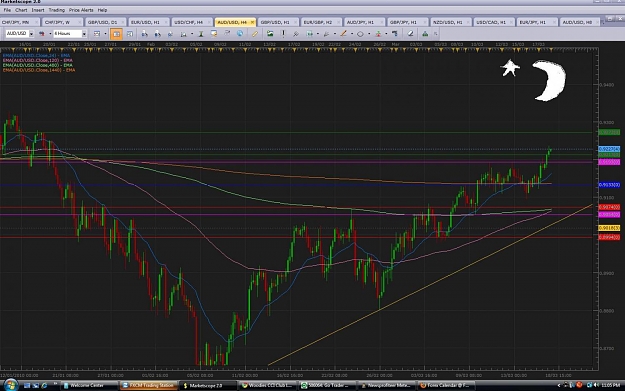Click the landscape picture toolbar icon
The image size is (625, 391).
(270, 34)
